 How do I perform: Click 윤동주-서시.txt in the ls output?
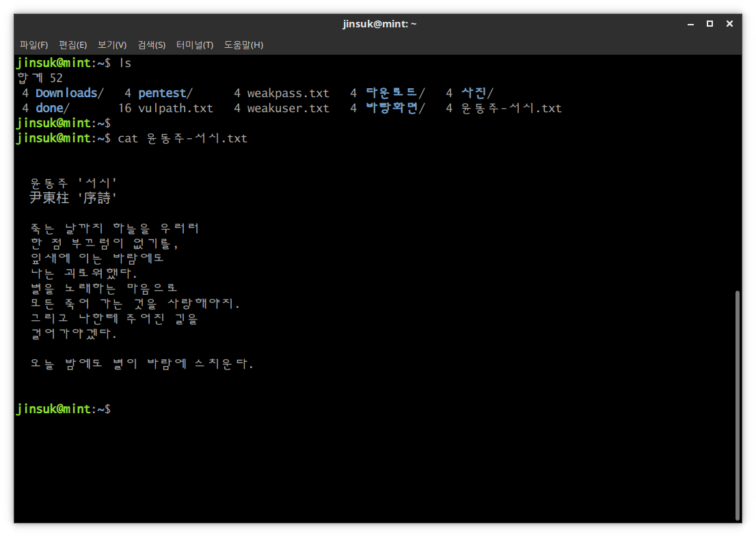coord(511,108)
